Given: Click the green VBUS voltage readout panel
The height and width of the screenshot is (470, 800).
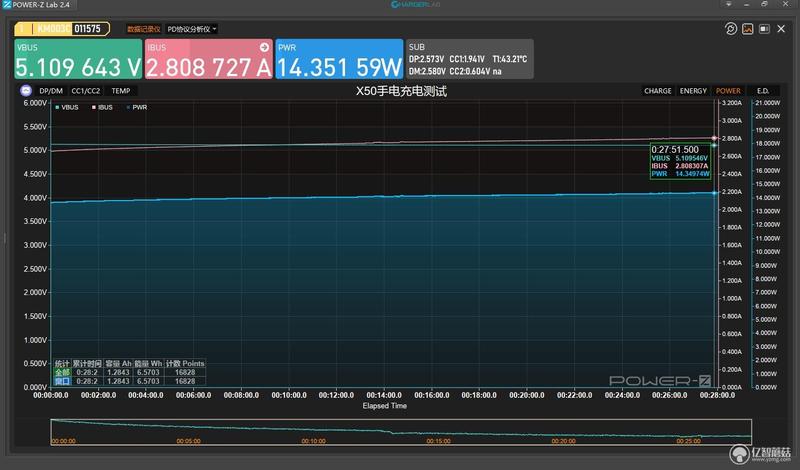Looking at the screenshot, I should click(78, 59).
